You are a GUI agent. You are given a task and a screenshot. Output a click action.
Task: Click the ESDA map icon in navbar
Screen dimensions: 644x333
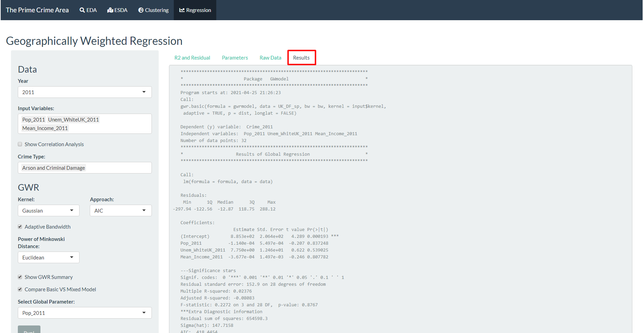(110, 10)
